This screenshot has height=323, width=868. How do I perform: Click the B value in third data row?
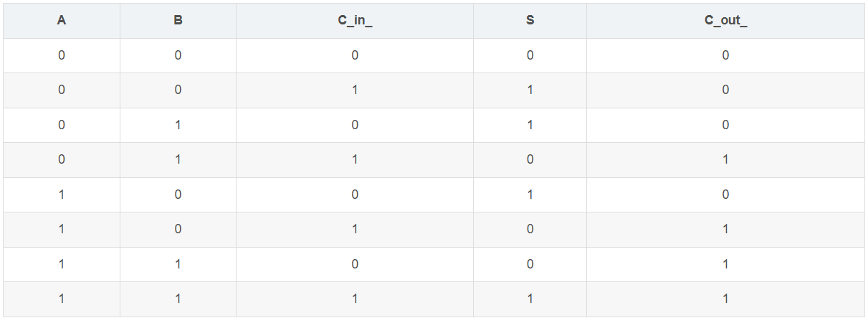pyautogui.click(x=178, y=125)
